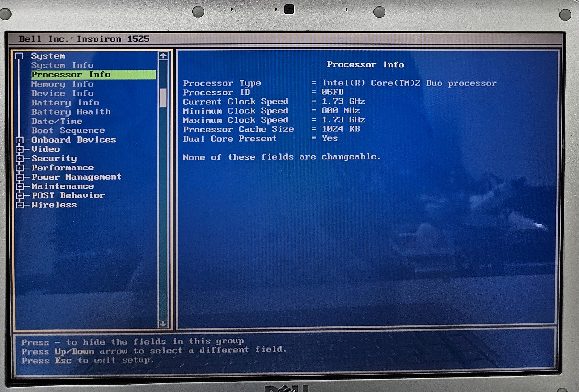Image resolution: width=579 pixels, height=392 pixels.
Task: Click the Dual Core Present label
Action: [x=230, y=139]
